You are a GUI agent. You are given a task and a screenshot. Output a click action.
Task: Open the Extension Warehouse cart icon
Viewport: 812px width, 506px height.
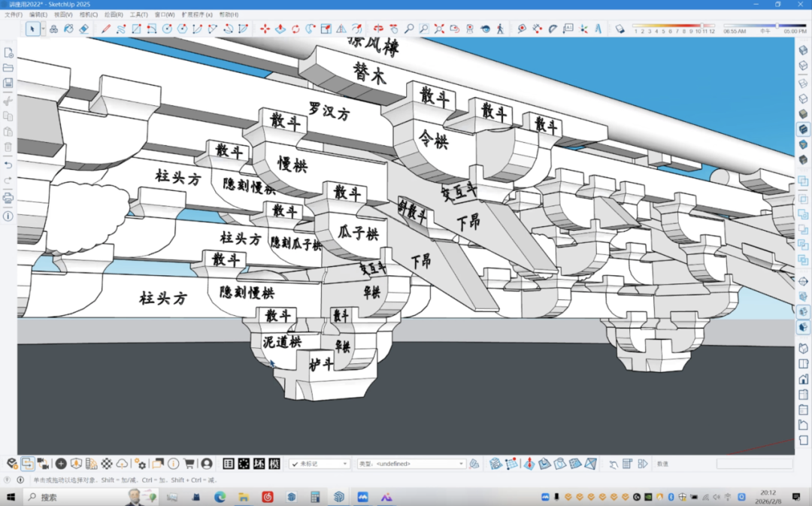click(189, 464)
